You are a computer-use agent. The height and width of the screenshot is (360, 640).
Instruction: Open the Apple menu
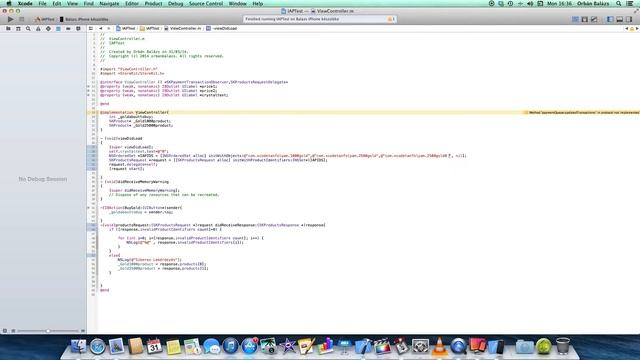click(9, 4)
